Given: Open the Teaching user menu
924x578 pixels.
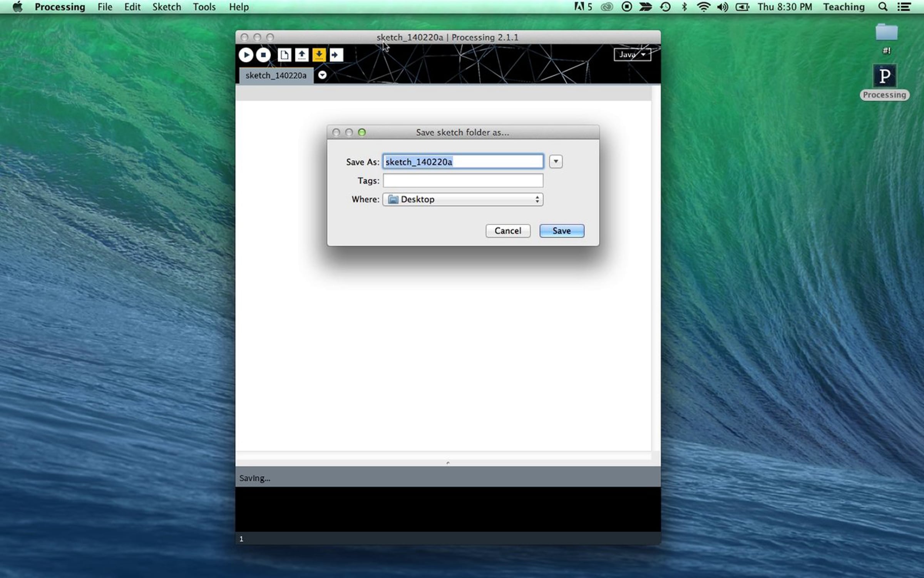Looking at the screenshot, I should click(844, 7).
